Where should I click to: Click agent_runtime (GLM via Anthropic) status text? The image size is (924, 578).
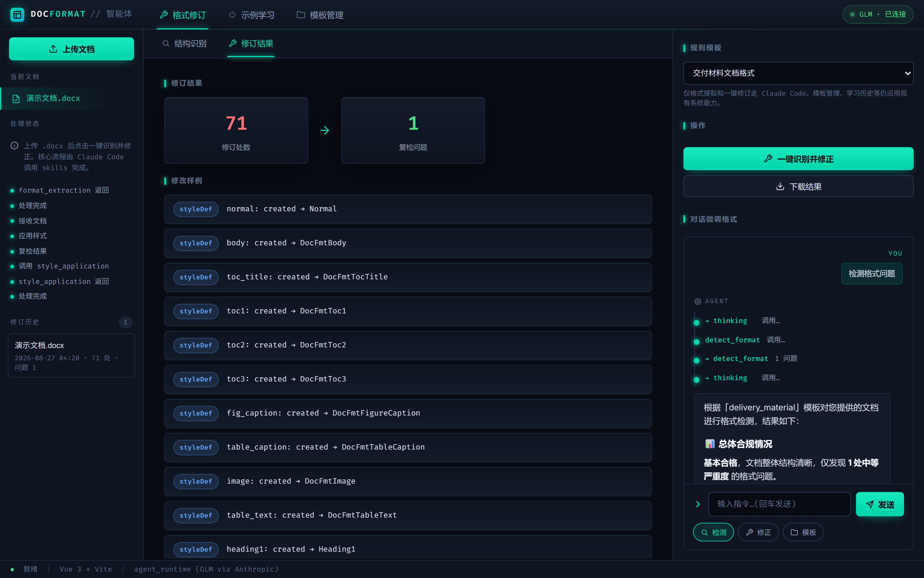[x=206, y=569]
